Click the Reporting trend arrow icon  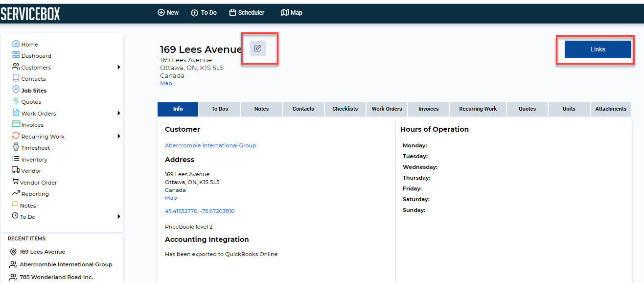pyautogui.click(x=16, y=193)
